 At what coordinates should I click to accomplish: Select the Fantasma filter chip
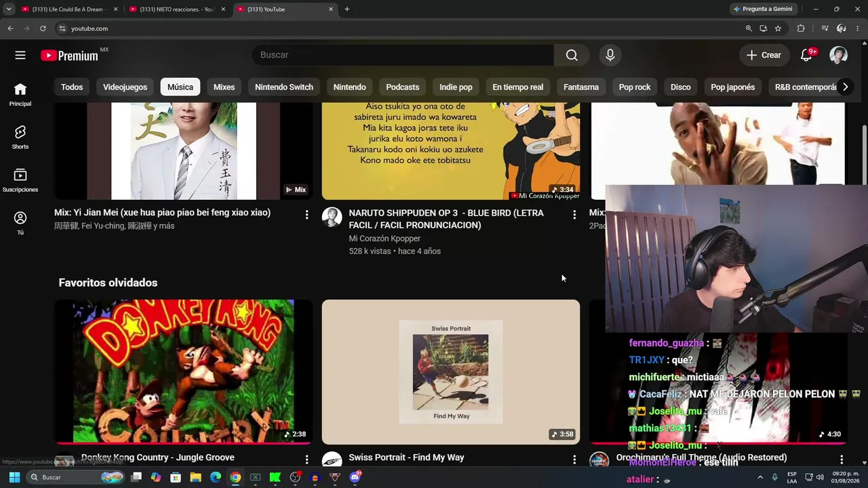pos(581,87)
